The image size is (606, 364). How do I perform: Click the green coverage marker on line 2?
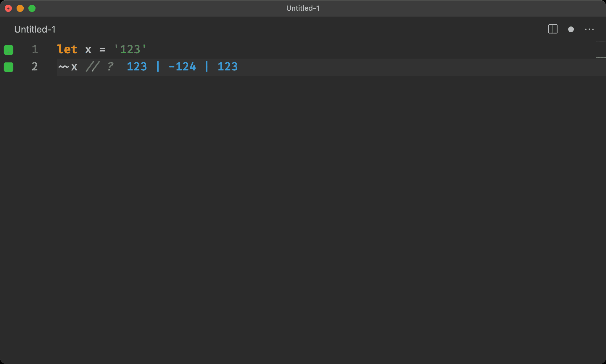tap(9, 67)
